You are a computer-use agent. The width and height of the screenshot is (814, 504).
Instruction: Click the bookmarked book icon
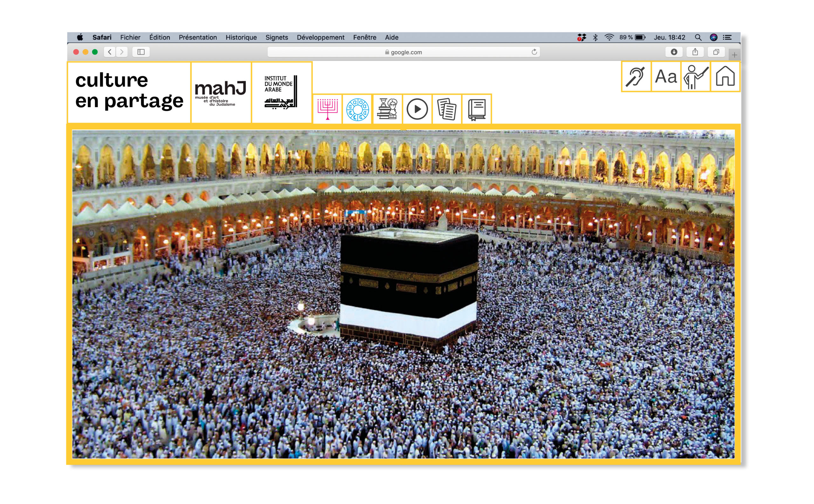pyautogui.click(x=477, y=109)
